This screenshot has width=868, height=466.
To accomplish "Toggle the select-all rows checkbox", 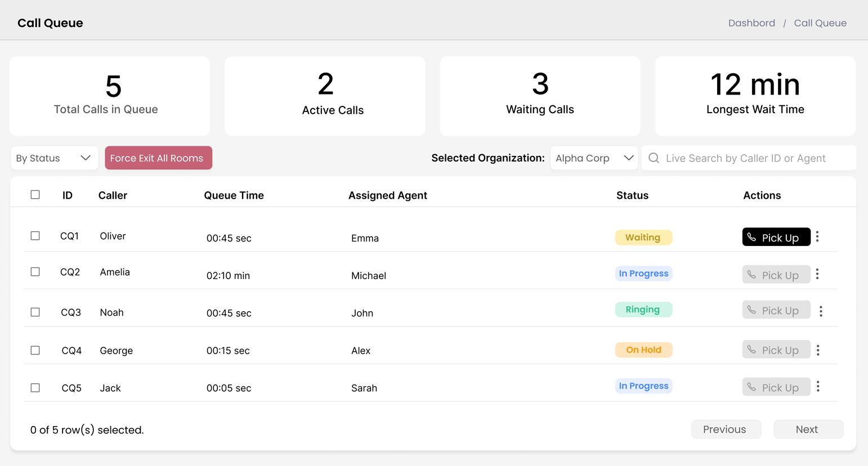I will 35,195.
